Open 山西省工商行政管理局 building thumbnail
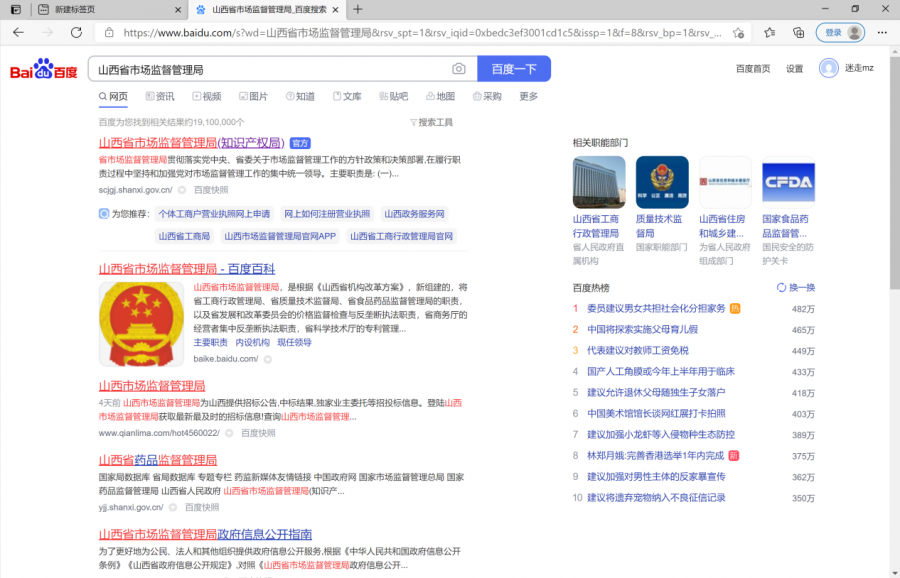This screenshot has width=900, height=578. click(599, 182)
